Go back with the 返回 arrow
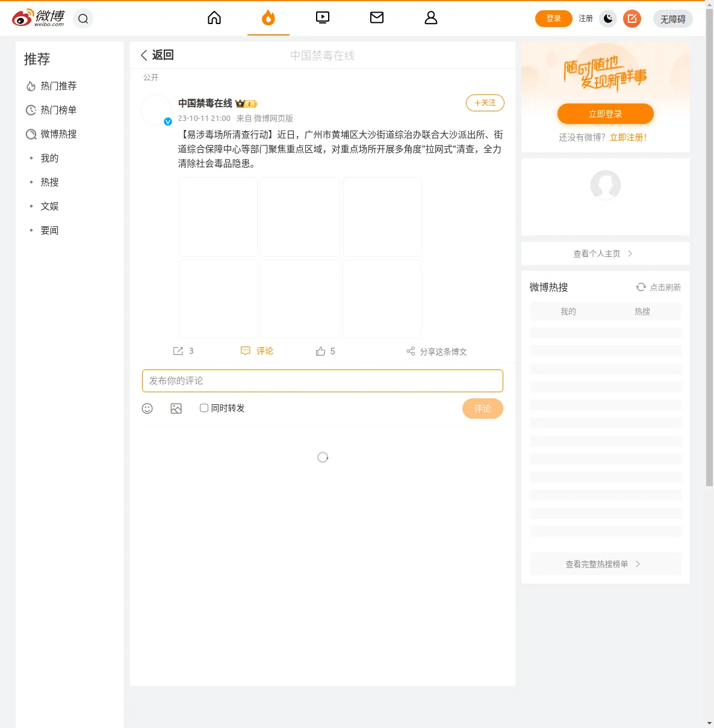Viewport: 714px width, 728px height. tap(157, 55)
